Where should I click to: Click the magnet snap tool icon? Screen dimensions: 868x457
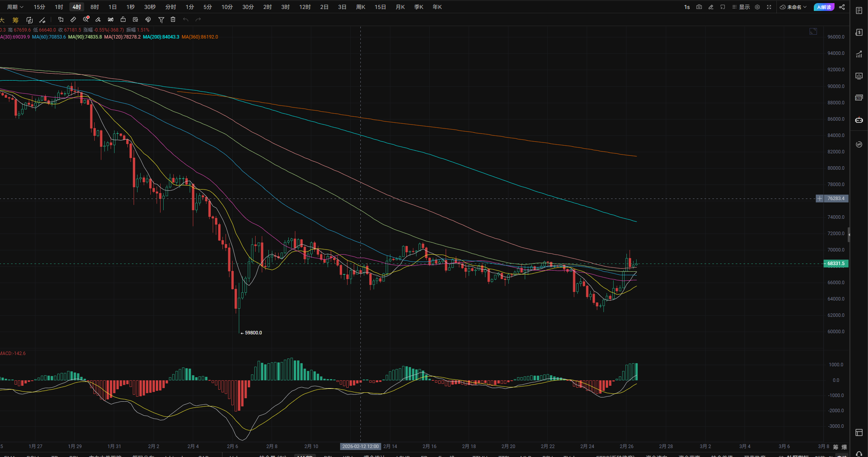(x=148, y=19)
